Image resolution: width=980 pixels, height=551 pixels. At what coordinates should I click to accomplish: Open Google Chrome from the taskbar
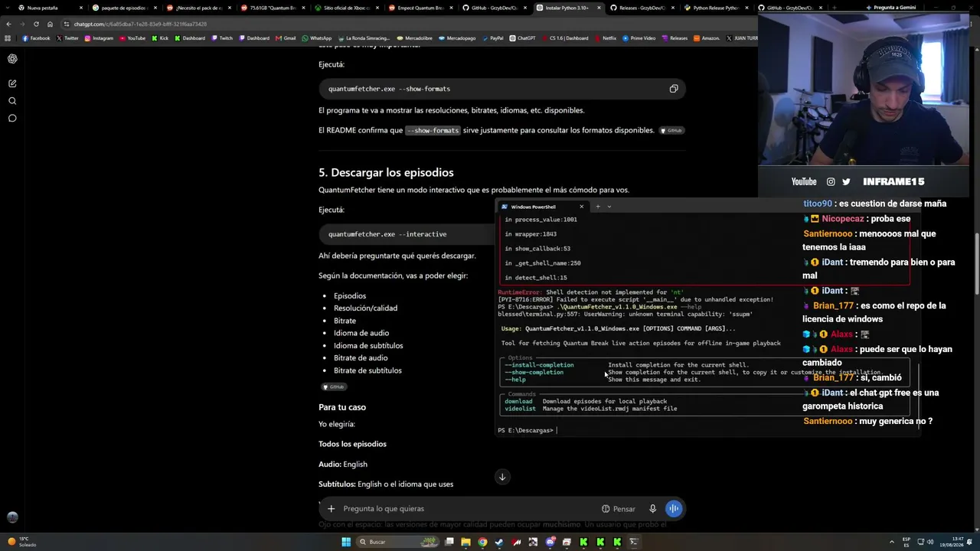pos(482,542)
